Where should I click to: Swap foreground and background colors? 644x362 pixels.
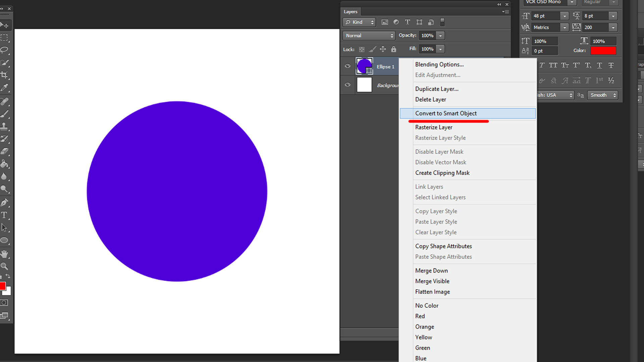tap(8, 276)
